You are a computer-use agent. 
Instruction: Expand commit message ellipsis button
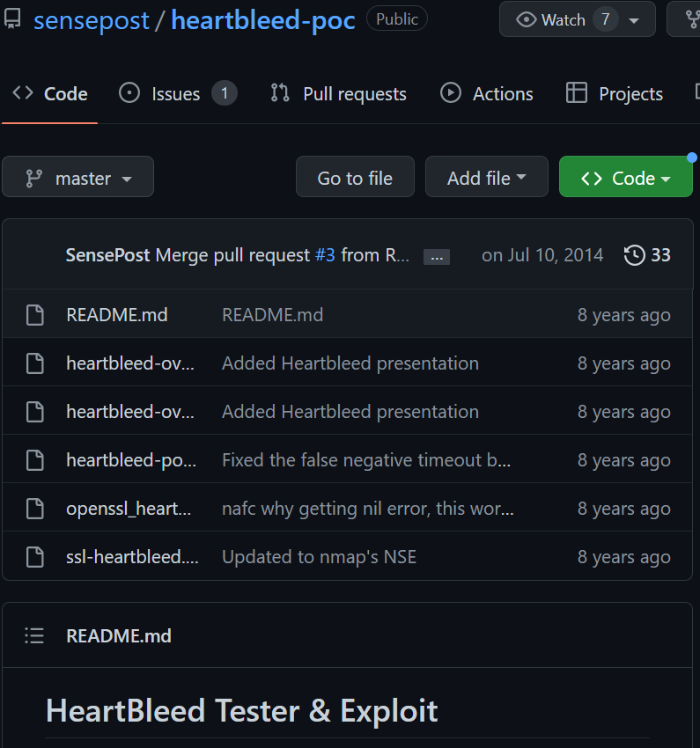point(437,257)
